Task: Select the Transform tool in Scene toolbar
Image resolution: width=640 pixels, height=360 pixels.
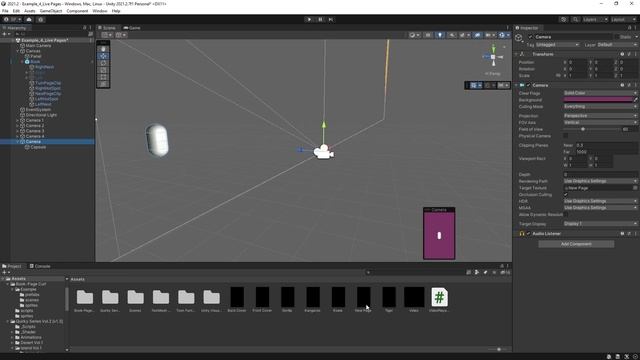Action: 103,84
